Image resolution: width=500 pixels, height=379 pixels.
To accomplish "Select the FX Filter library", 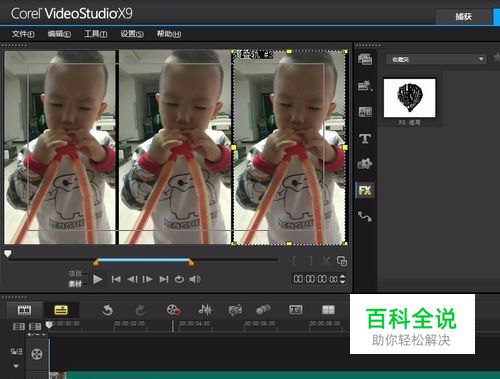I will click(365, 191).
